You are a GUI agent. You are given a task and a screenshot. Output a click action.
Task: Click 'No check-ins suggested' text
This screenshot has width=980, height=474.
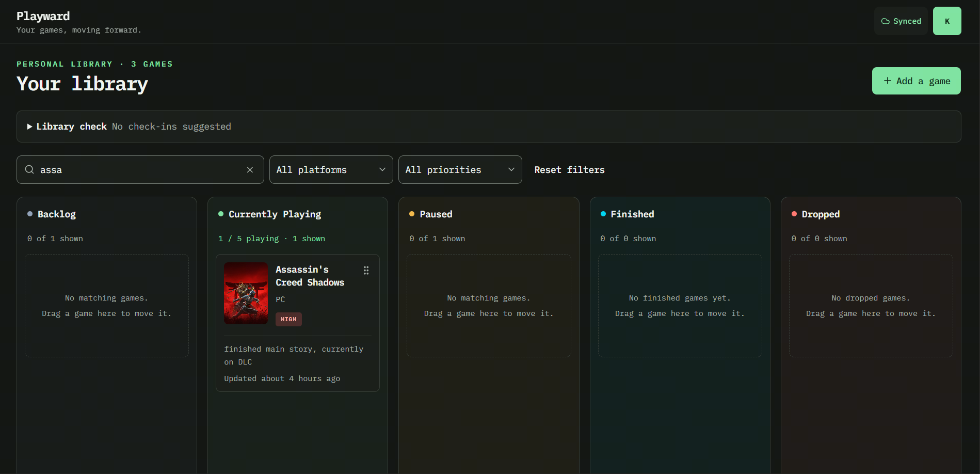click(171, 127)
